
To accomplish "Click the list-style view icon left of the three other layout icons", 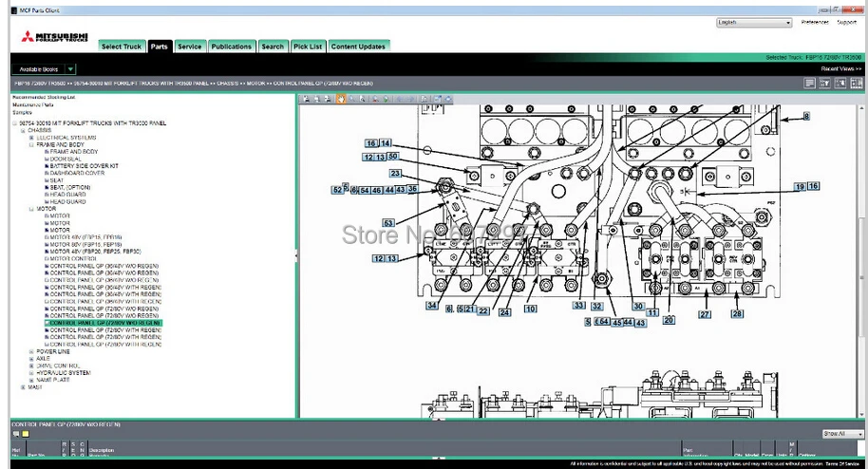I will click(809, 83).
